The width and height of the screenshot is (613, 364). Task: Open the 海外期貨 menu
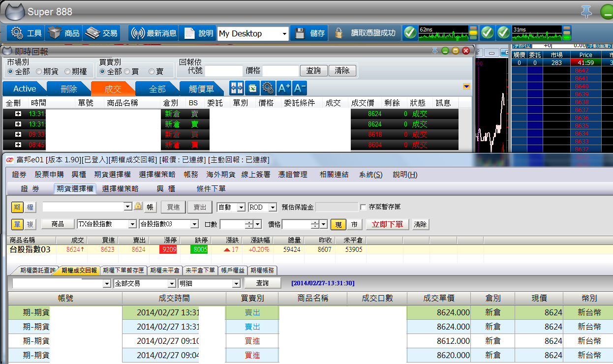click(220, 175)
